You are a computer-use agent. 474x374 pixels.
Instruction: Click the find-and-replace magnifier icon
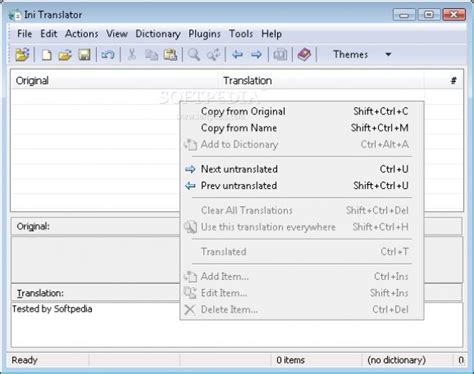[x=213, y=55]
